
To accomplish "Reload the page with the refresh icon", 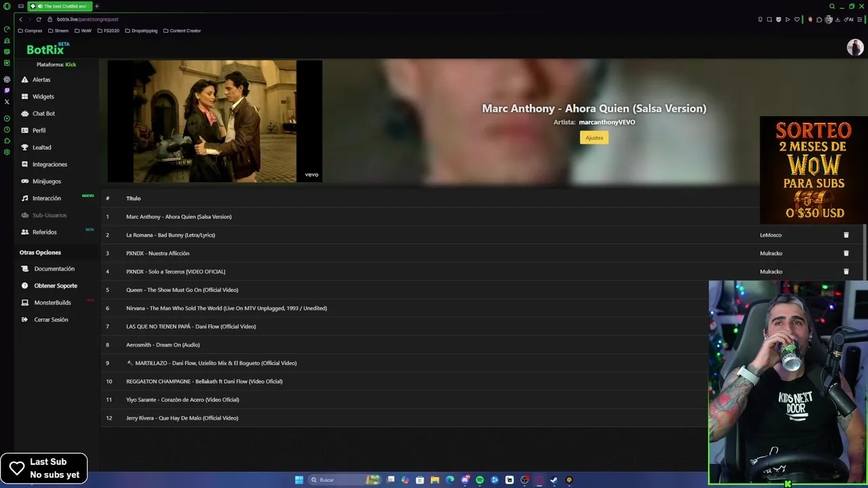I will pyautogui.click(x=39, y=20).
